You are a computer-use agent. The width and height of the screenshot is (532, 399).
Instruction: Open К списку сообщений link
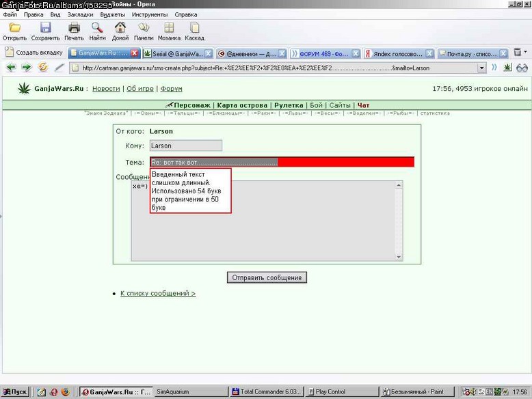click(x=158, y=293)
